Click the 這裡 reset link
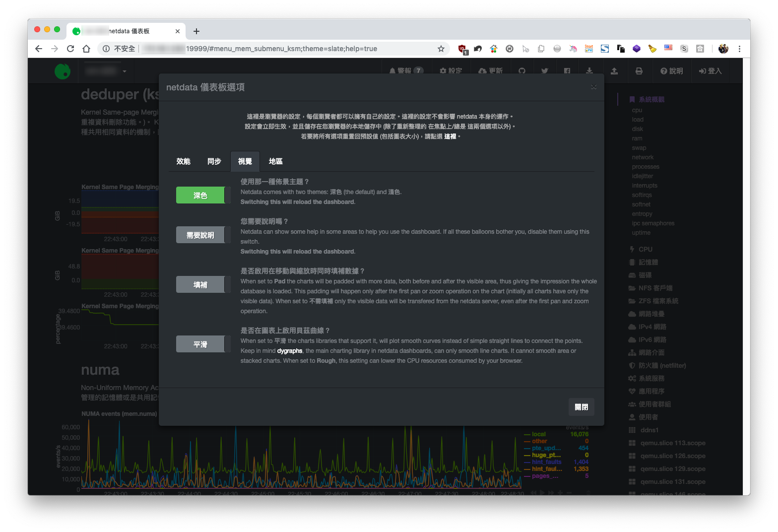This screenshot has width=778, height=532. (x=450, y=136)
